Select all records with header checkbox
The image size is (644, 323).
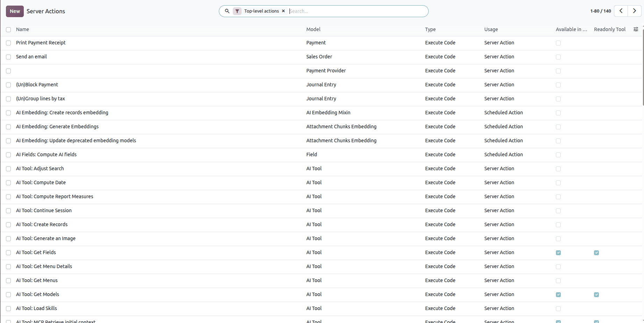(8, 30)
